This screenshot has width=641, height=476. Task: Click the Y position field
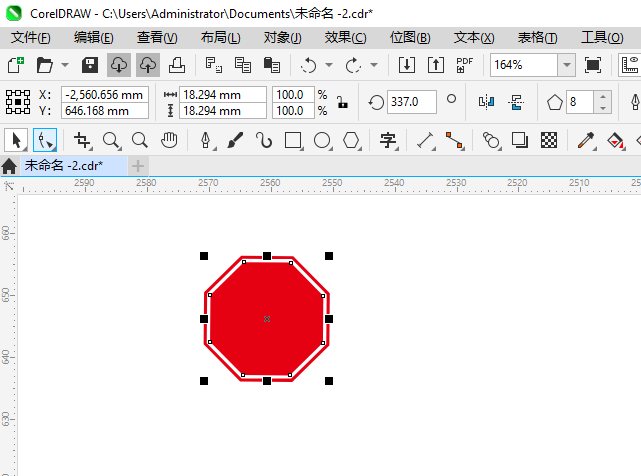[105, 110]
